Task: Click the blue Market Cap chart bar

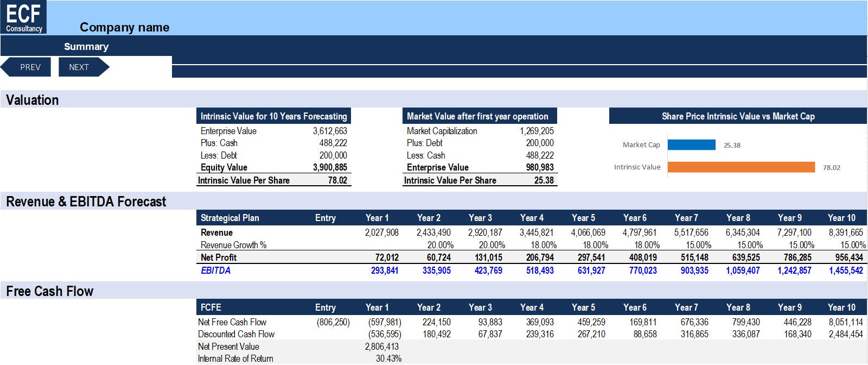Action: (x=691, y=145)
